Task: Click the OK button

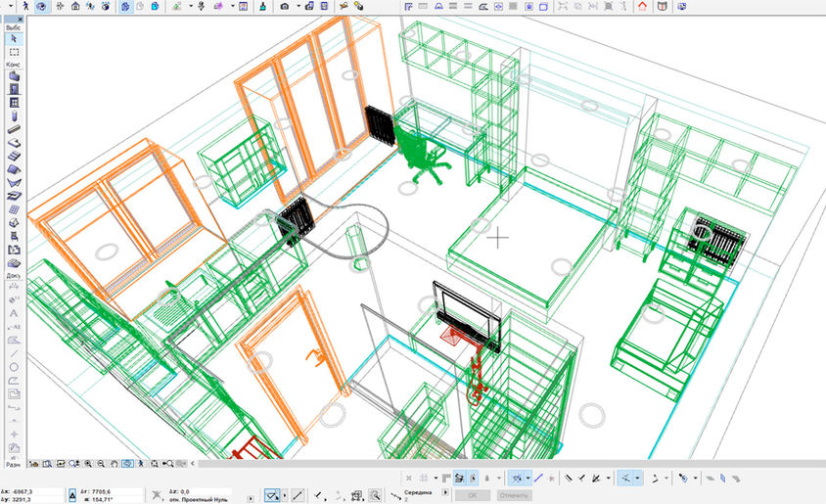Action: (472, 495)
